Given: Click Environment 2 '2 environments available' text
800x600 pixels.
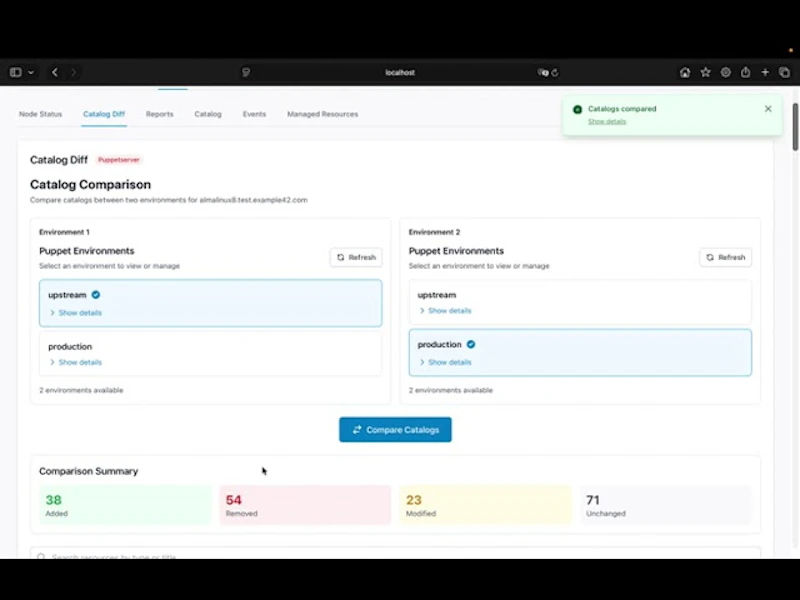Looking at the screenshot, I should (451, 390).
